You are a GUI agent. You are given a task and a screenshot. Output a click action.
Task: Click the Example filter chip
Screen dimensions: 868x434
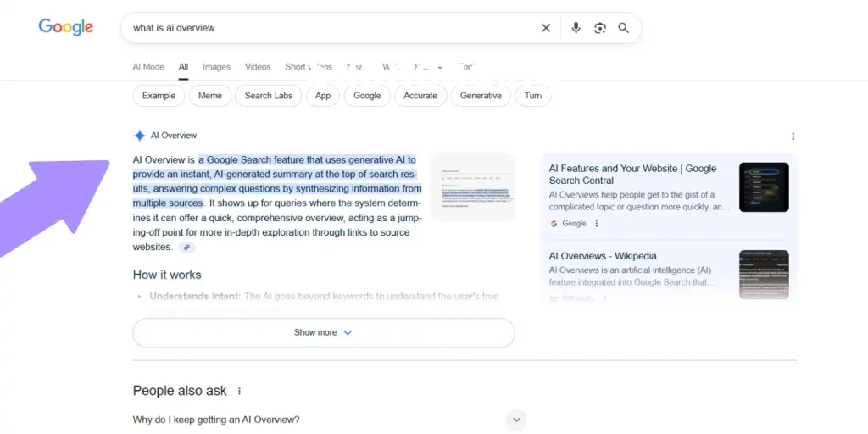point(159,96)
